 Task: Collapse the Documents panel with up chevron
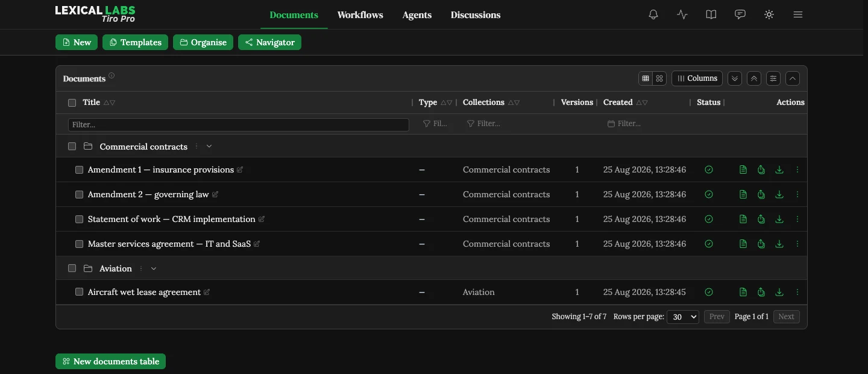point(793,78)
